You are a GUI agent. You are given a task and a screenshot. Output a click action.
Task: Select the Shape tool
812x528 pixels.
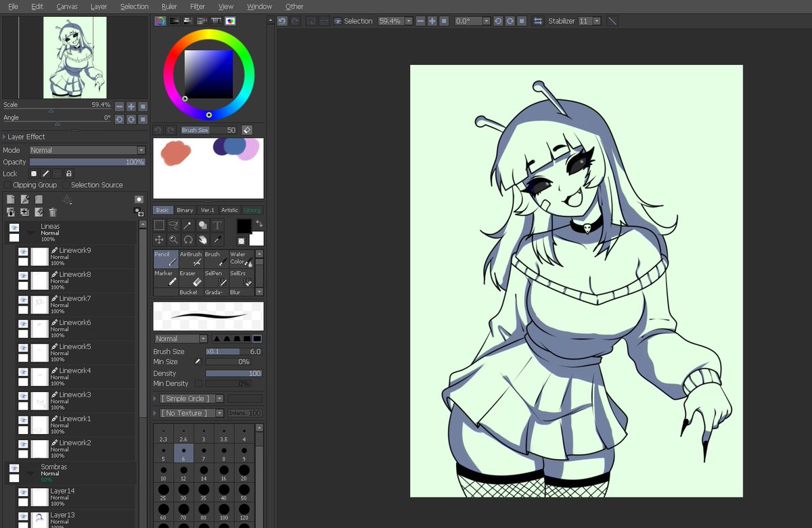pyautogui.click(x=202, y=225)
